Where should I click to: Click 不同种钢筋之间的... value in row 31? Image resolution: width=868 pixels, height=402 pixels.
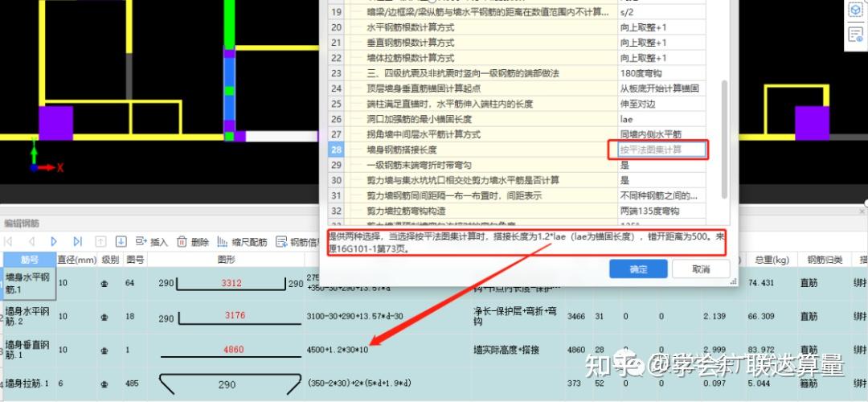661,195
